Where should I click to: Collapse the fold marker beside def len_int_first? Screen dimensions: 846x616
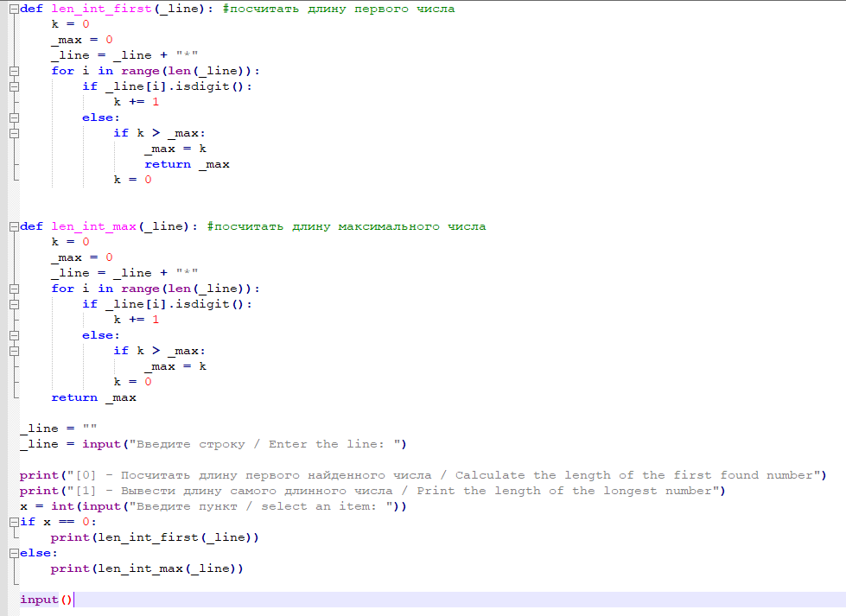point(14,9)
